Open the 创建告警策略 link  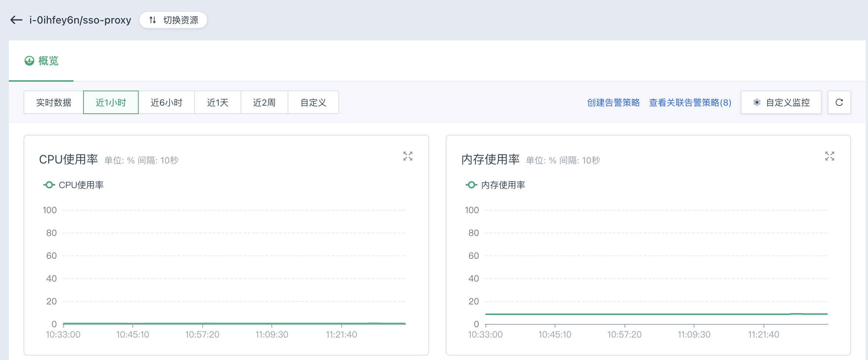(x=613, y=102)
